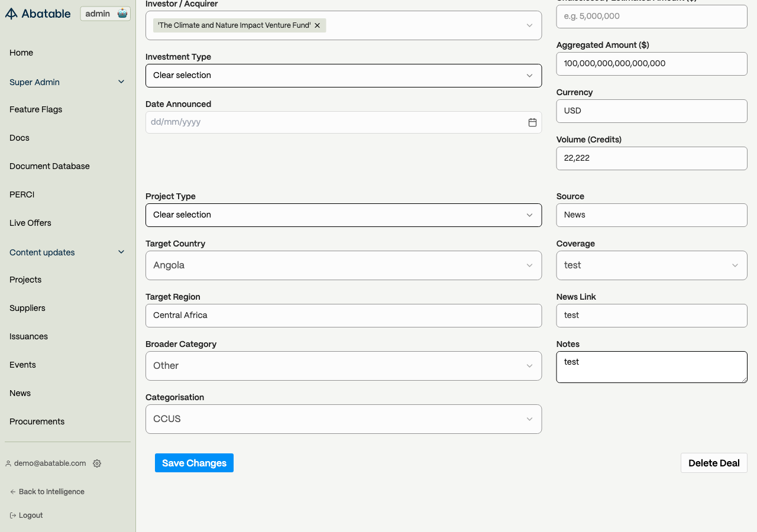Click the Abatable logo icon
The image size is (757, 532).
pyautogui.click(x=11, y=14)
